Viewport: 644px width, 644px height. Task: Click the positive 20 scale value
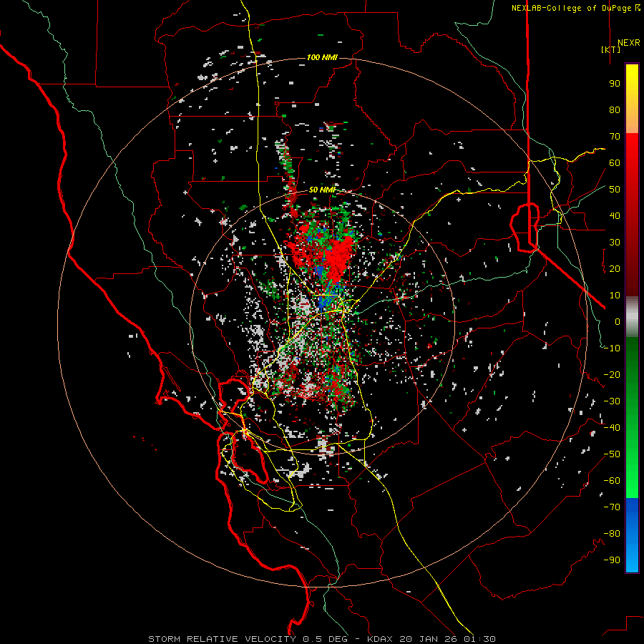coord(615,269)
